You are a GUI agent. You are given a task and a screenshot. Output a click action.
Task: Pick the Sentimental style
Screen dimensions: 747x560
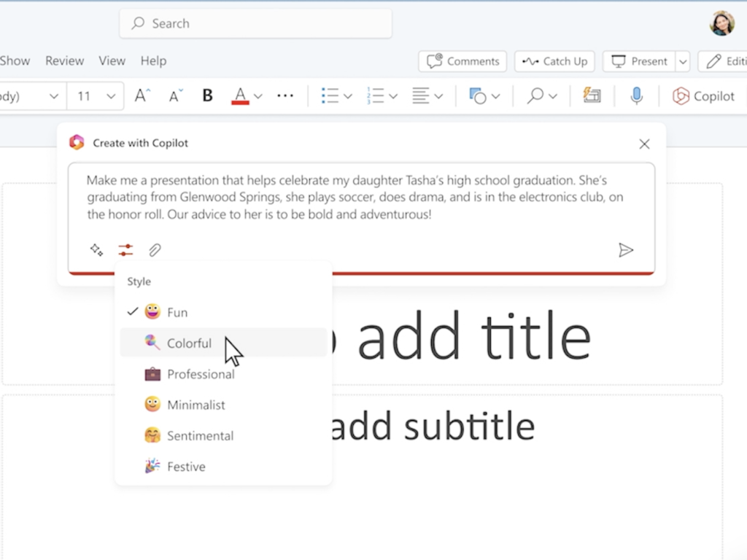click(x=223, y=436)
